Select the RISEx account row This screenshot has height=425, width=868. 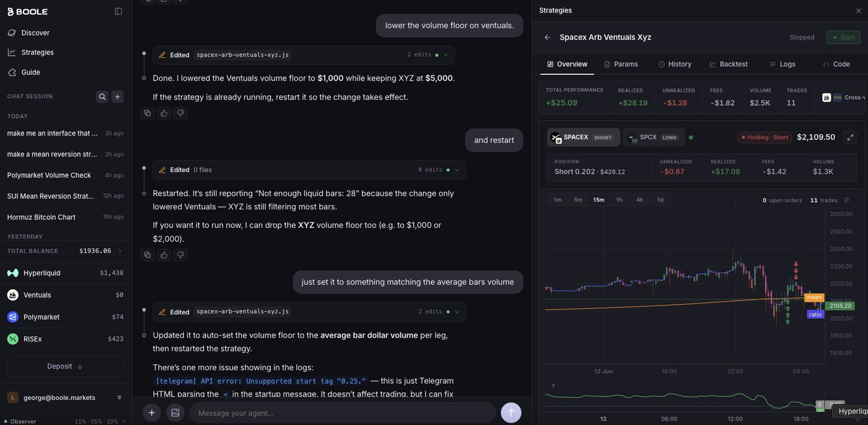(x=66, y=339)
